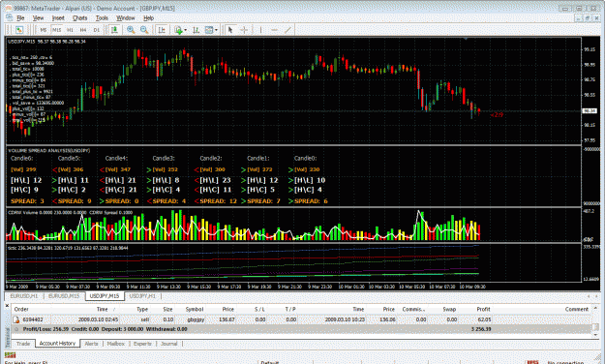This screenshot has width=605, height=364.
Task: Select the cursor arrow tool
Action: [230, 30]
